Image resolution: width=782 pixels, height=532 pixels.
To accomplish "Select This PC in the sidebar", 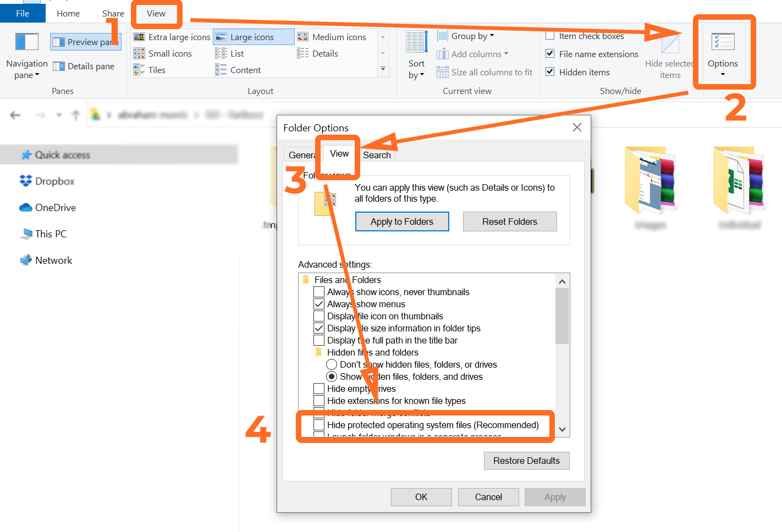I will (43, 234).
